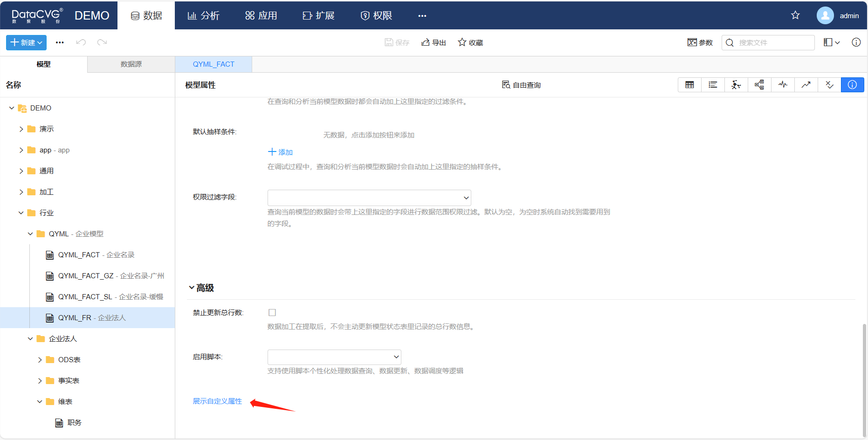Image resolution: width=868 pixels, height=440 pixels.
Task: Open the 应用 application menu
Action: click(261, 15)
